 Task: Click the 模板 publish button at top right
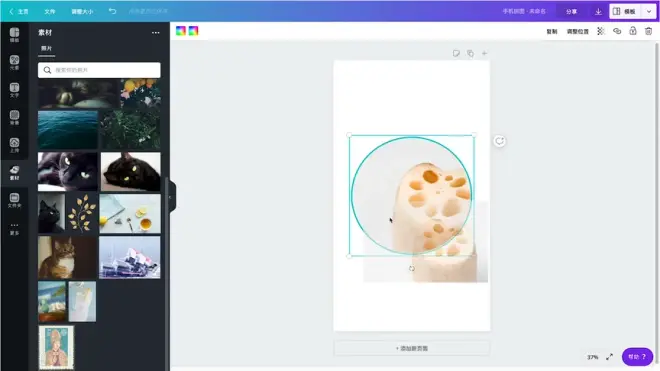point(625,11)
